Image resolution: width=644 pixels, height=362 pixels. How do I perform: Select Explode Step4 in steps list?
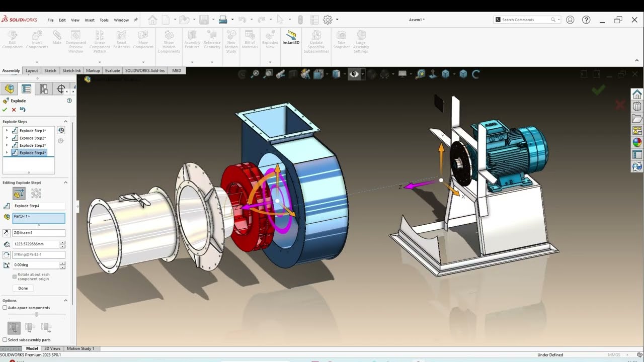coord(29,152)
